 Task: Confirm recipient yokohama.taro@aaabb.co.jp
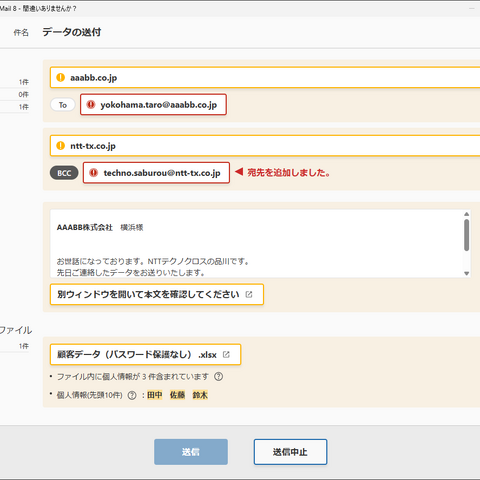click(153, 105)
